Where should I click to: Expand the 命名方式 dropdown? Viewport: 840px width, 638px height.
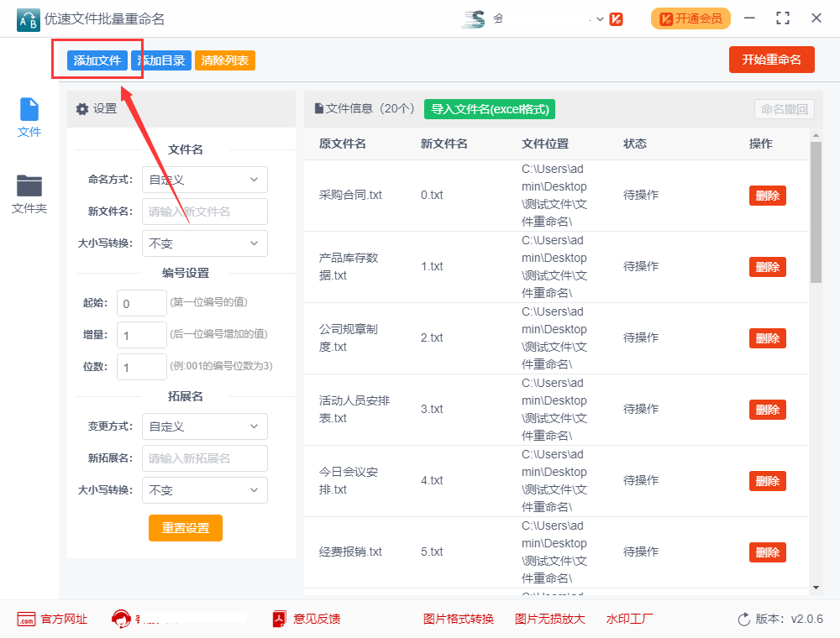tap(204, 180)
